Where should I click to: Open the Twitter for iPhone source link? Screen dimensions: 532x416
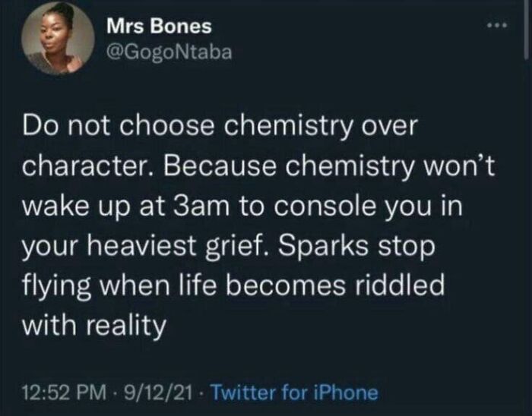(293, 392)
